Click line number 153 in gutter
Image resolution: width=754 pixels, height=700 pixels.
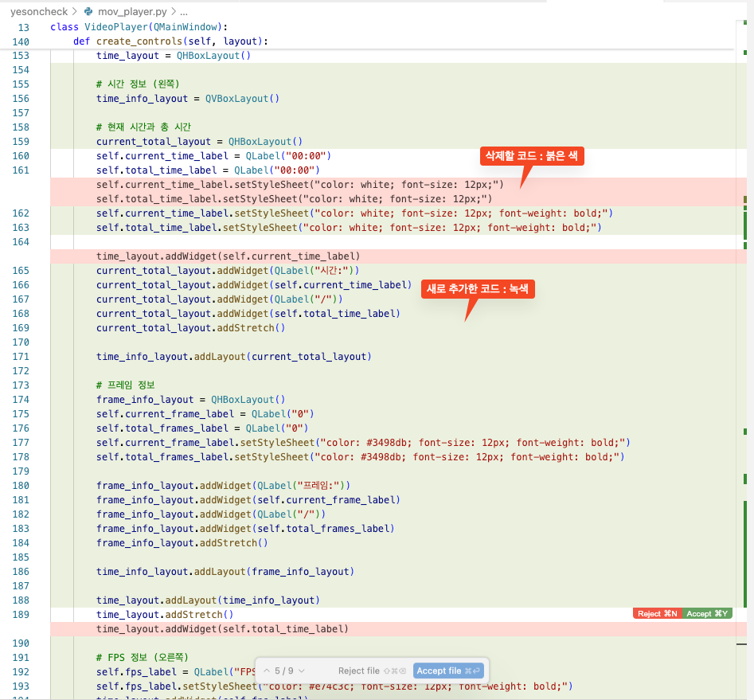(x=21, y=55)
